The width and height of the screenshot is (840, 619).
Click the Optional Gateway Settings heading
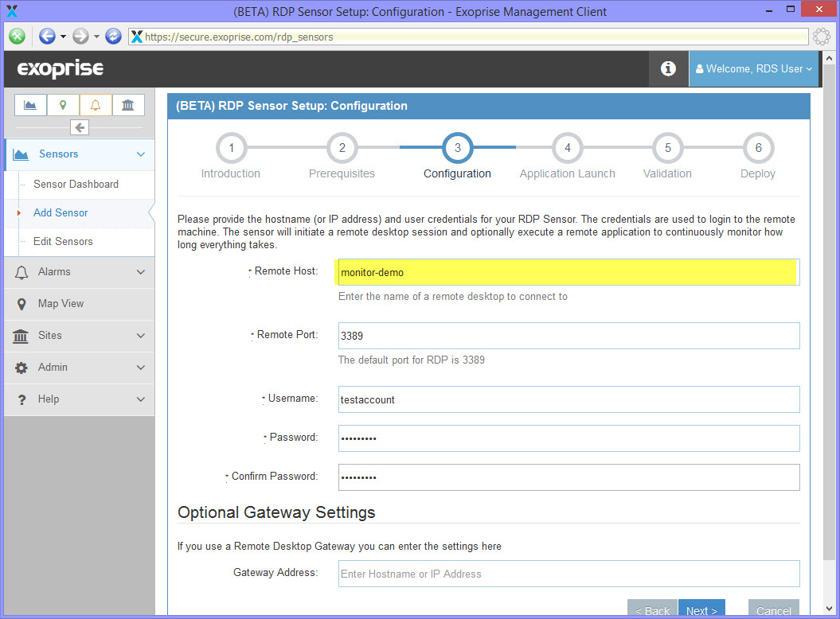click(276, 512)
